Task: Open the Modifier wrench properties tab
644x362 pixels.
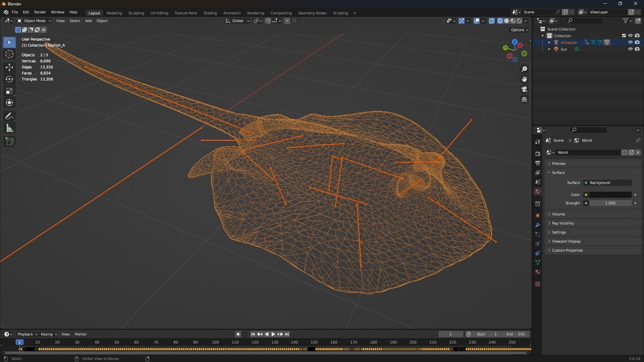Action: coord(538,225)
